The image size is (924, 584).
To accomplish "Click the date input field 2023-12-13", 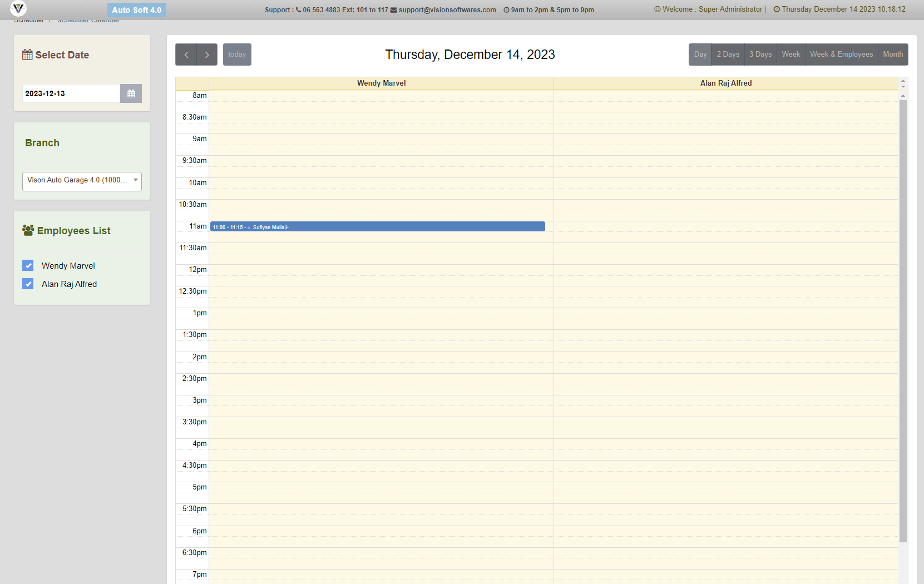I will (71, 93).
